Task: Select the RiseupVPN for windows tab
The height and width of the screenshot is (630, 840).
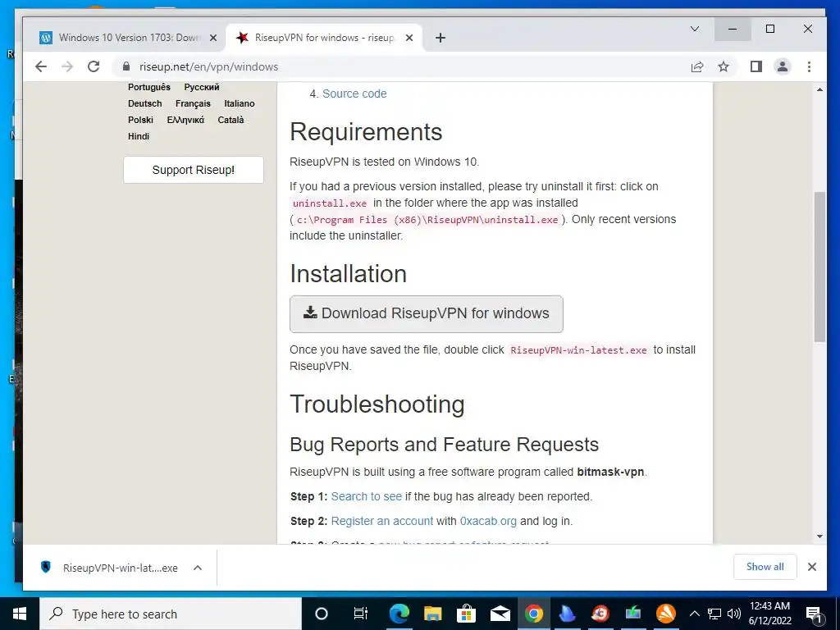Action: [x=324, y=38]
